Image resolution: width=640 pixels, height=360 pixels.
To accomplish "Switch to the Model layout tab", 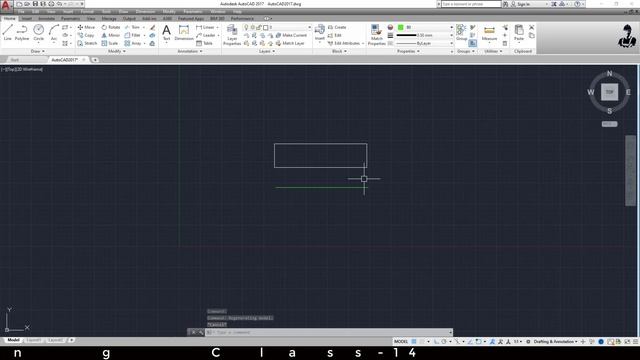I will pos(13,340).
